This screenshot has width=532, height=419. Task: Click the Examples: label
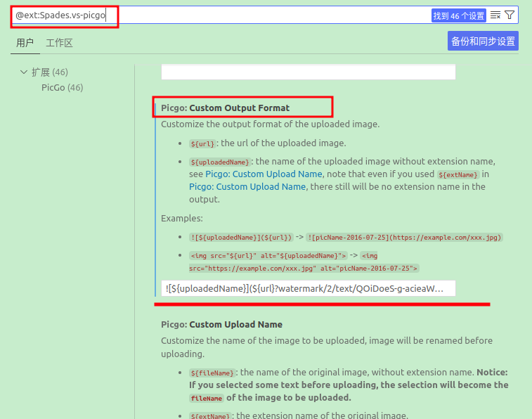point(182,218)
